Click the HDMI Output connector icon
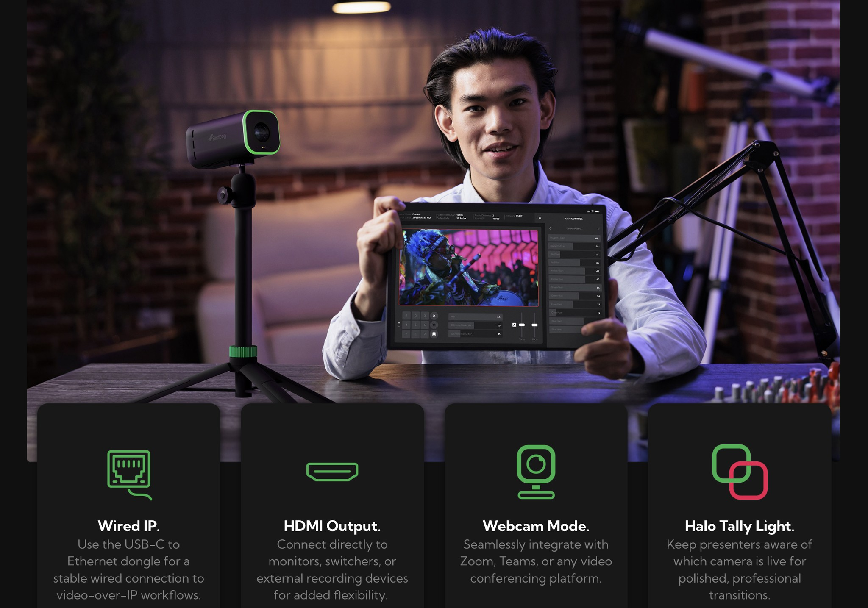Image resolution: width=868 pixels, height=608 pixels. pos(332,472)
